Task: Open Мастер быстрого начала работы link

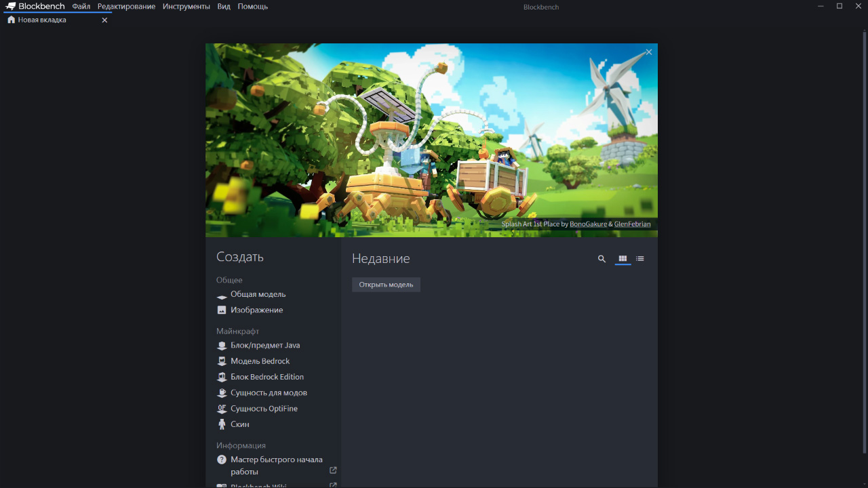Action: coord(277,466)
